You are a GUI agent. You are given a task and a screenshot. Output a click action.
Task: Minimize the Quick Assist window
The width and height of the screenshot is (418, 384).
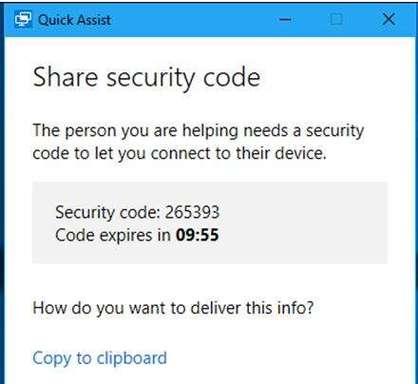point(285,20)
